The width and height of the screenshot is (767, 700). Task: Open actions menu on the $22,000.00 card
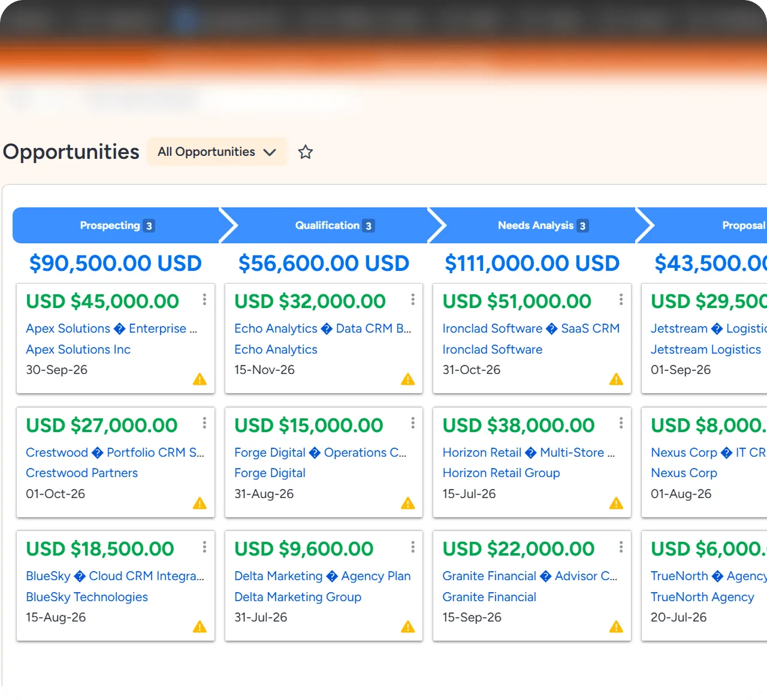tap(621, 547)
